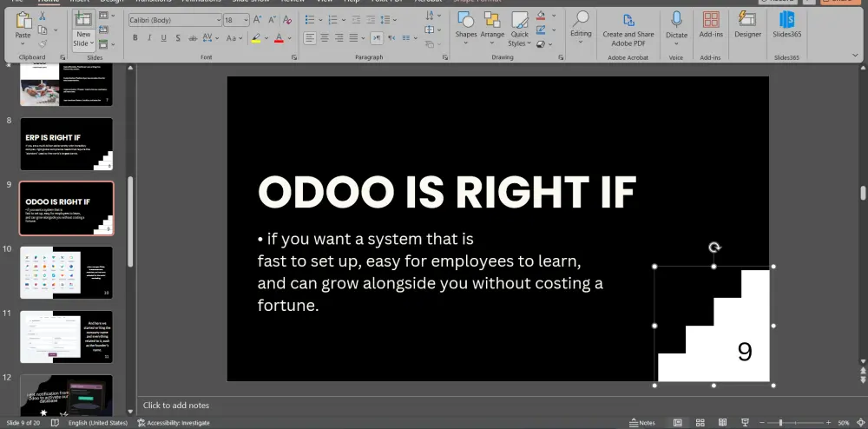Align text to center
This screenshot has width=868, height=429.
(325, 38)
